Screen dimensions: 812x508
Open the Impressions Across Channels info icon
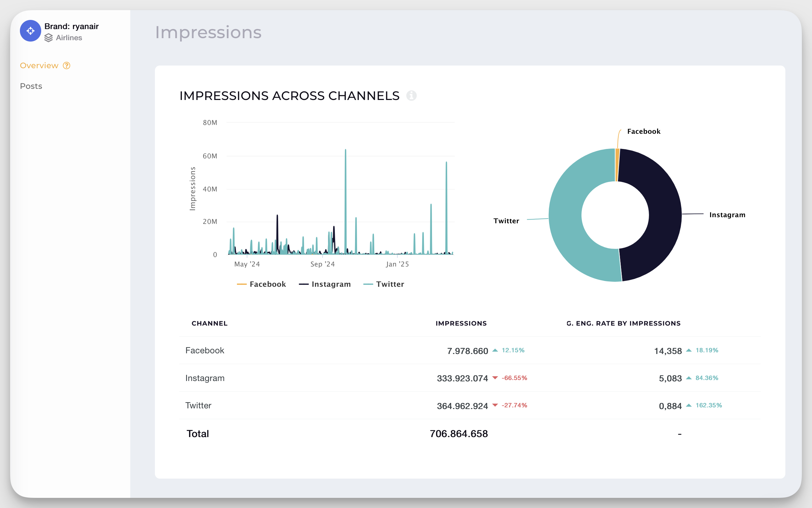(x=411, y=96)
